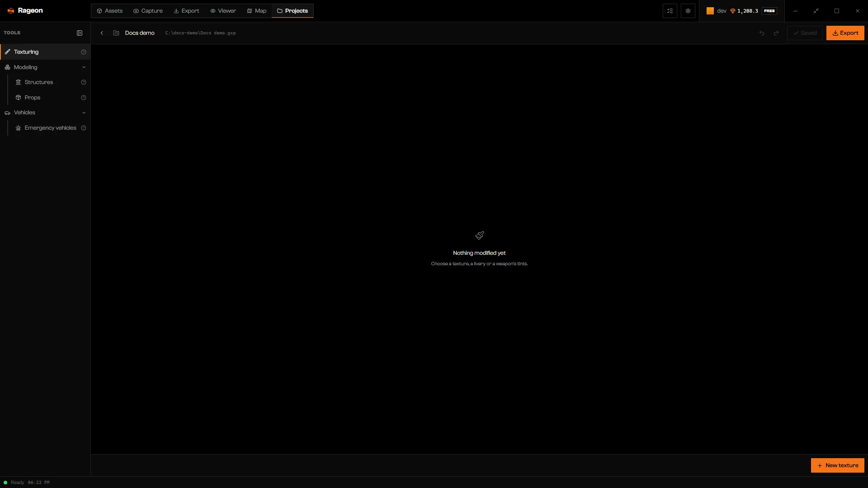This screenshot has height=488, width=868.
Task: Open the Assets tab
Action: coord(109,11)
